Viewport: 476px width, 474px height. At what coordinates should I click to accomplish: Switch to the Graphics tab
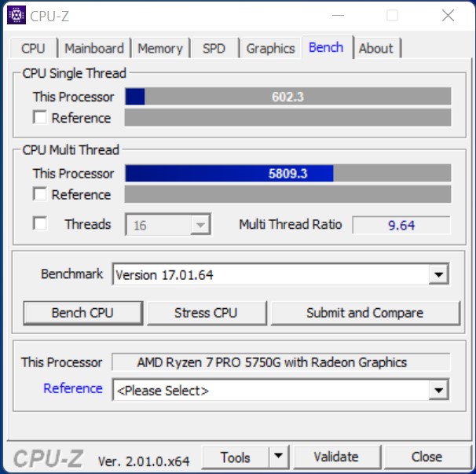coord(270,48)
